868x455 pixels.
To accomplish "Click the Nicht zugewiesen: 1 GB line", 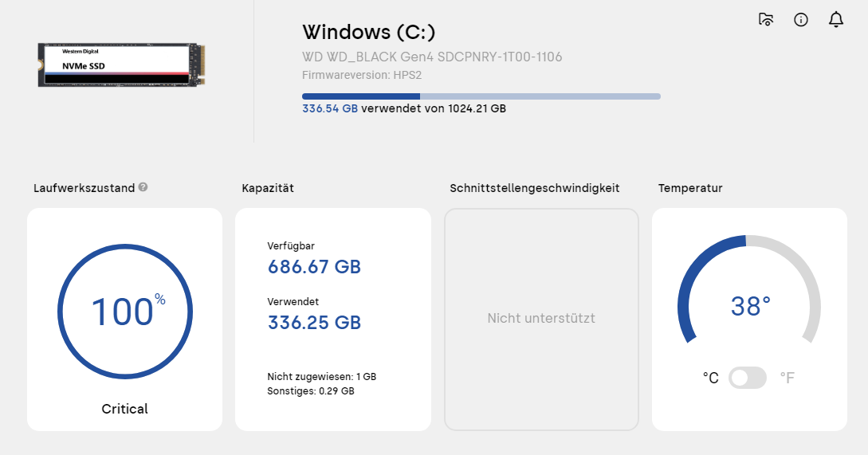I will coord(322,376).
